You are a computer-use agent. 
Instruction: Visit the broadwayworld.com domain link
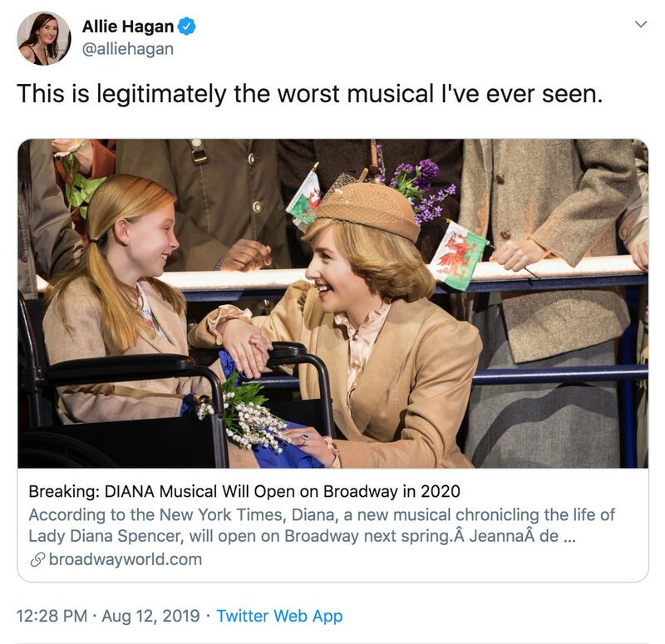pos(125,559)
